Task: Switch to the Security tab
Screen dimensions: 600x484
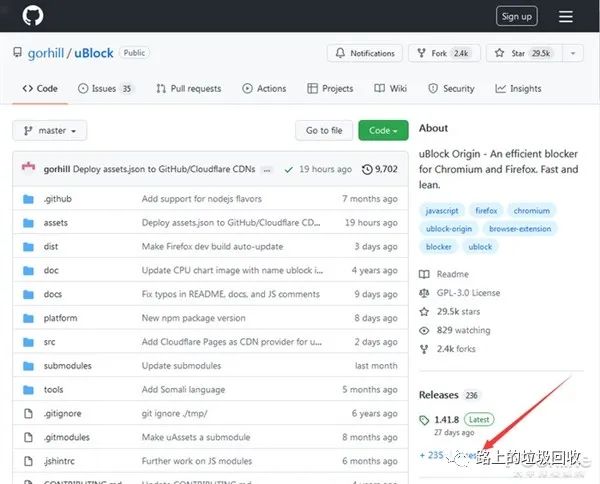Action: [x=451, y=88]
